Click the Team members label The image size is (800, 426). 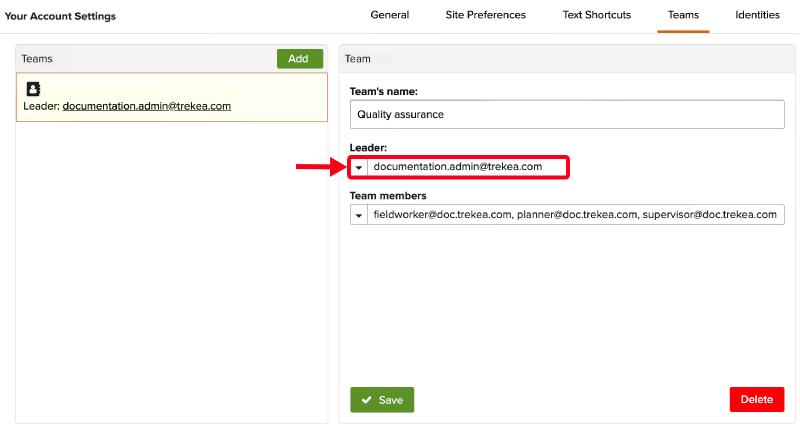pos(388,196)
